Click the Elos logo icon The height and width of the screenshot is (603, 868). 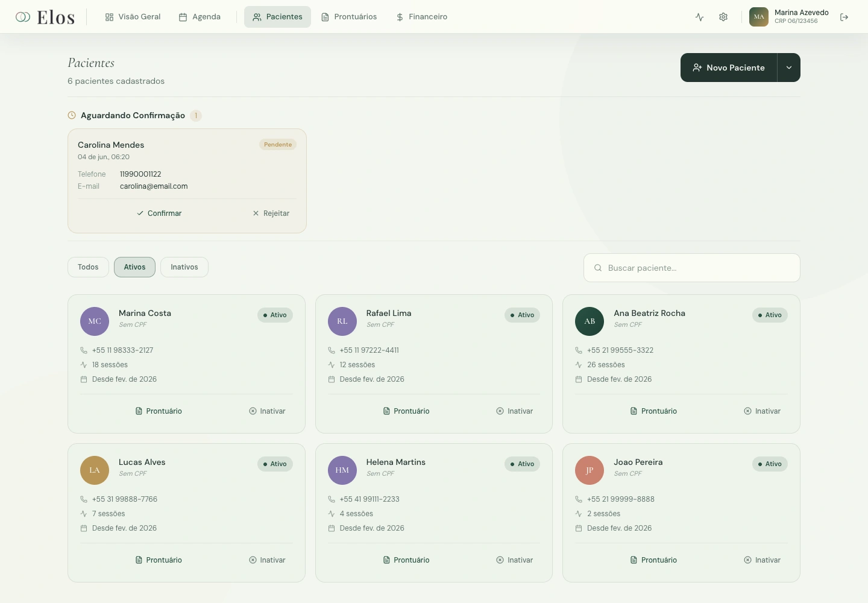pyautogui.click(x=23, y=17)
